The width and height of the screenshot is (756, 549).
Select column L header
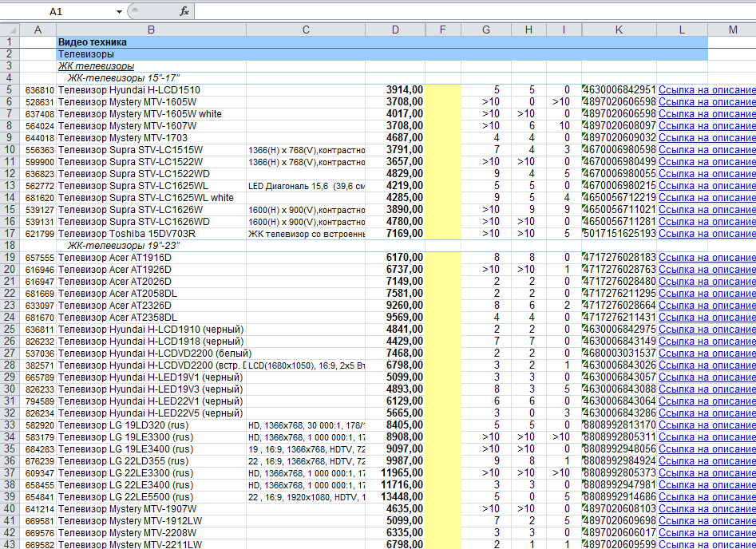point(682,30)
